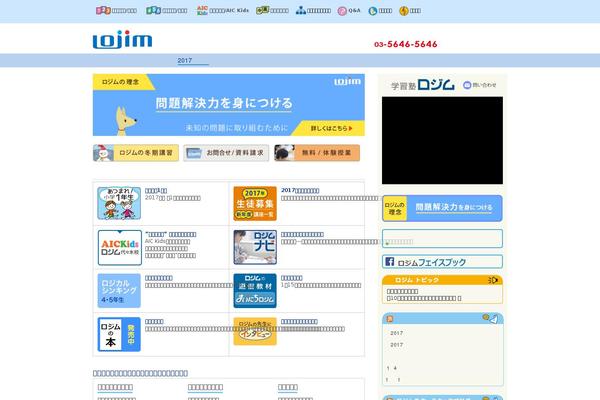Click the Q&A menu item text
Image resolution: width=600 pixels, height=400 pixels.
click(x=354, y=11)
